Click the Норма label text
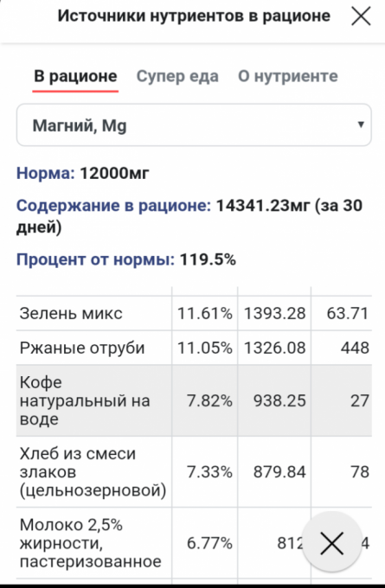The height and width of the screenshot is (588, 385). 46,173
